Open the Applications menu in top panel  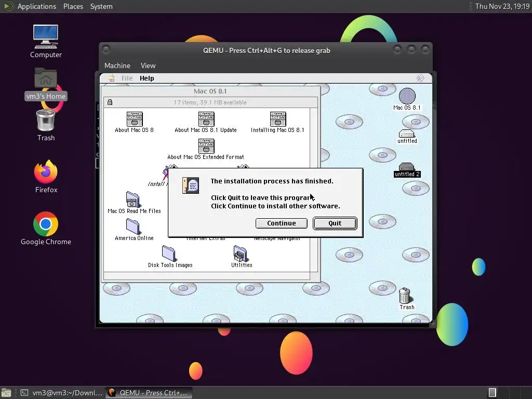37,6
